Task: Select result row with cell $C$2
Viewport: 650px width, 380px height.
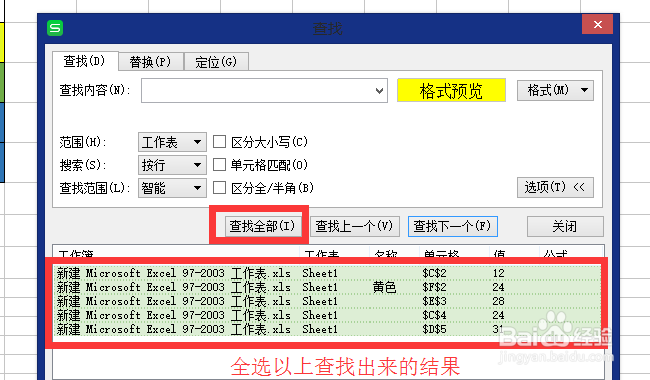Action: 327,273
